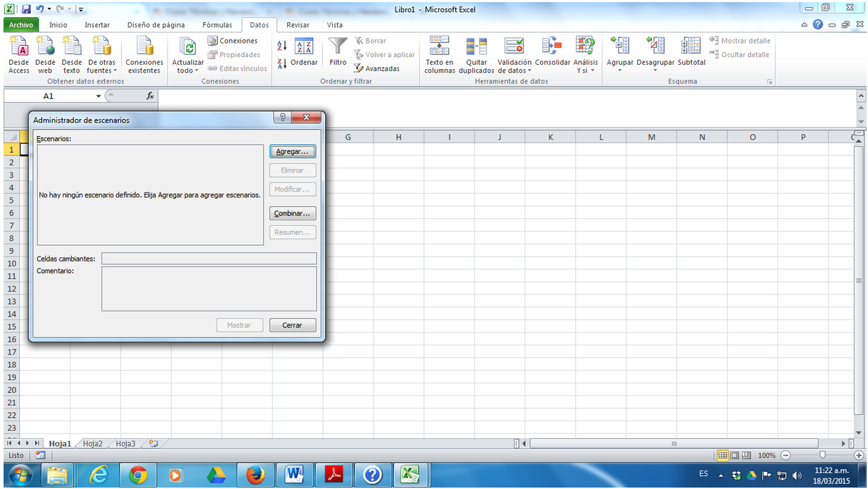Image resolution: width=868 pixels, height=489 pixels.
Task: Open Google Drive from the taskbar
Action: click(x=216, y=475)
